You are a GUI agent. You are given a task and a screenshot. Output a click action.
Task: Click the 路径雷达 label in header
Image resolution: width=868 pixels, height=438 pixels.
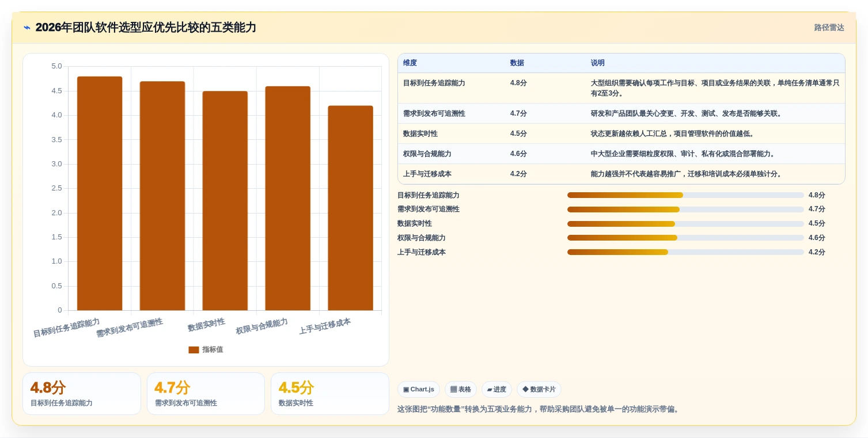coord(829,28)
